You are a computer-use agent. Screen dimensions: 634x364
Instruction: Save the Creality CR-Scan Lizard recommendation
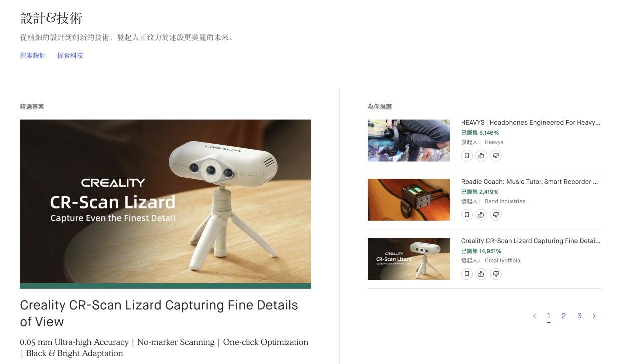pos(467,274)
